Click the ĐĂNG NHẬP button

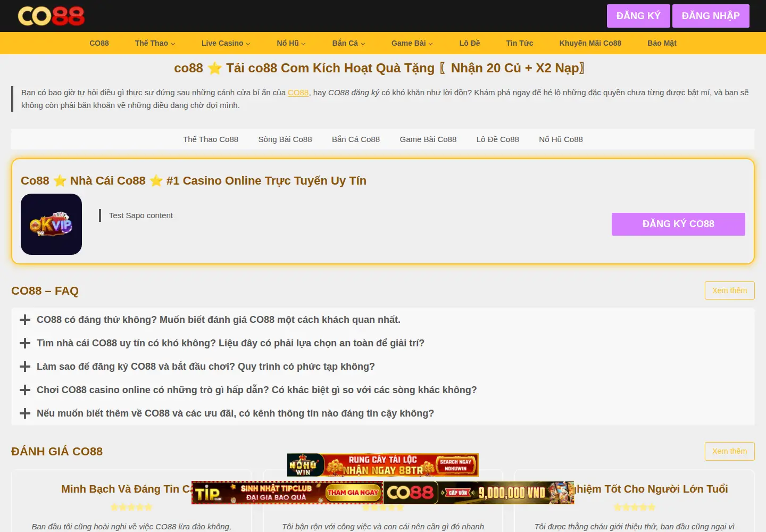[711, 16]
